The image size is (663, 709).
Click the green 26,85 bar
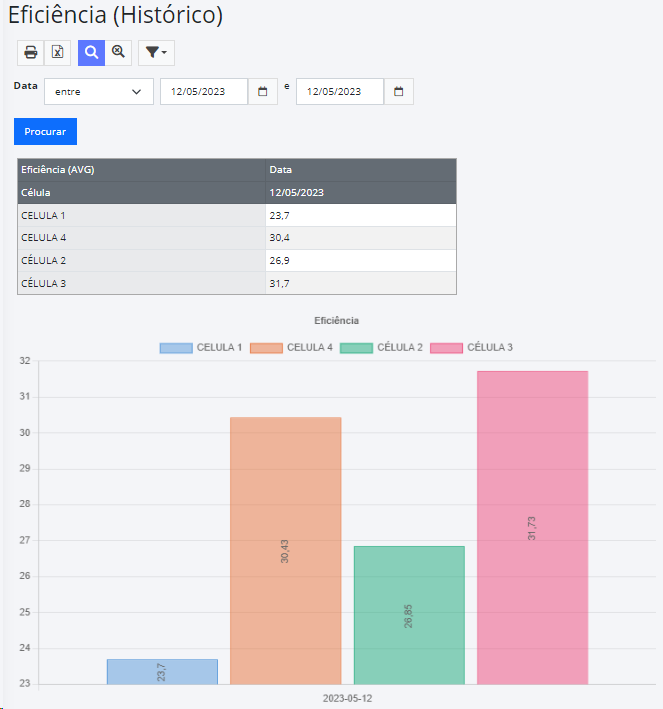tap(409, 615)
